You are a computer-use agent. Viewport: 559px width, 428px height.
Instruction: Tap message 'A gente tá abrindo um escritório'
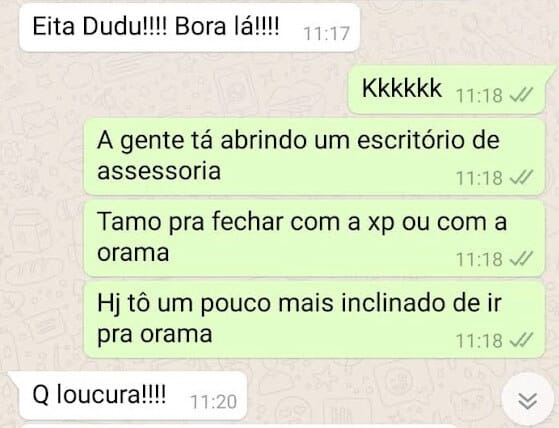pos(314,156)
